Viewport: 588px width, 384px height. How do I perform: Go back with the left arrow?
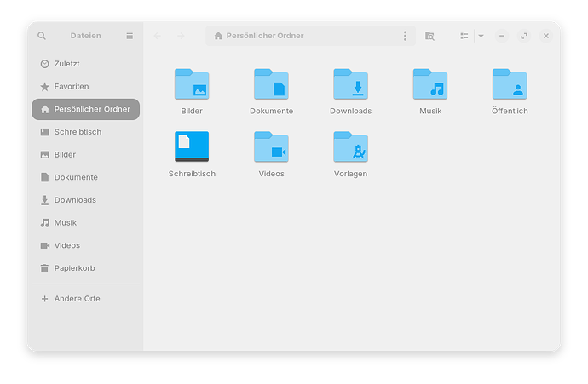point(158,36)
